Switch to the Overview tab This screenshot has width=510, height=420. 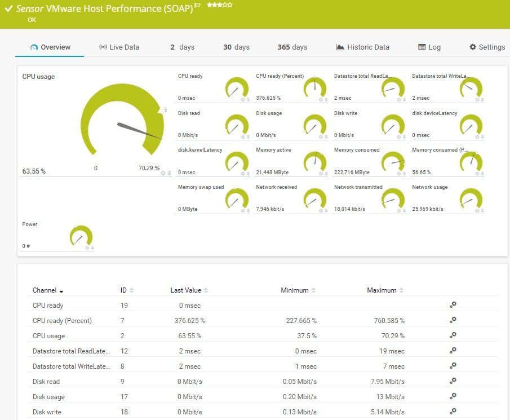[54, 47]
